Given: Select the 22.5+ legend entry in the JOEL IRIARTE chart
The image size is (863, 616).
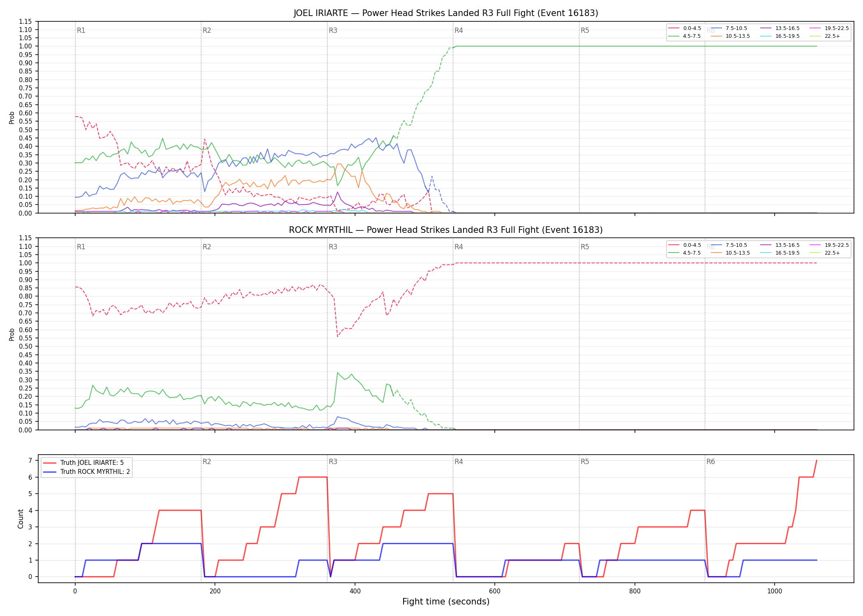Looking at the screenshot, I should pyautogui.click(x=825, y=36).
